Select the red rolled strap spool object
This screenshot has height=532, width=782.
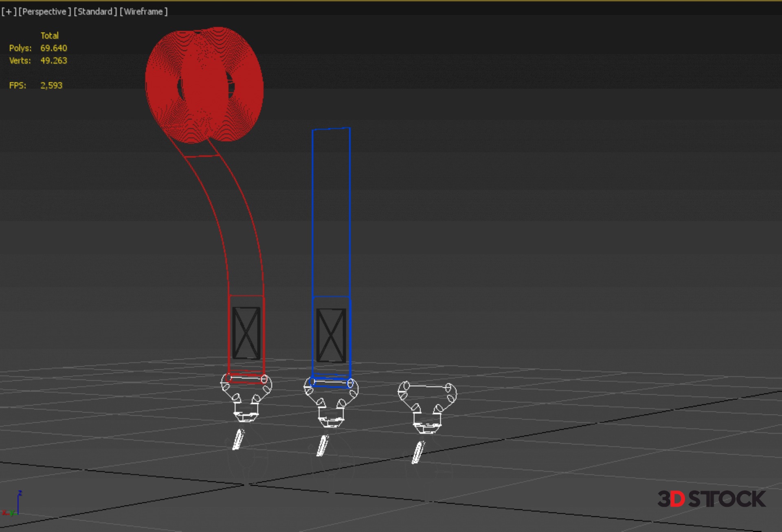(204, 86)
